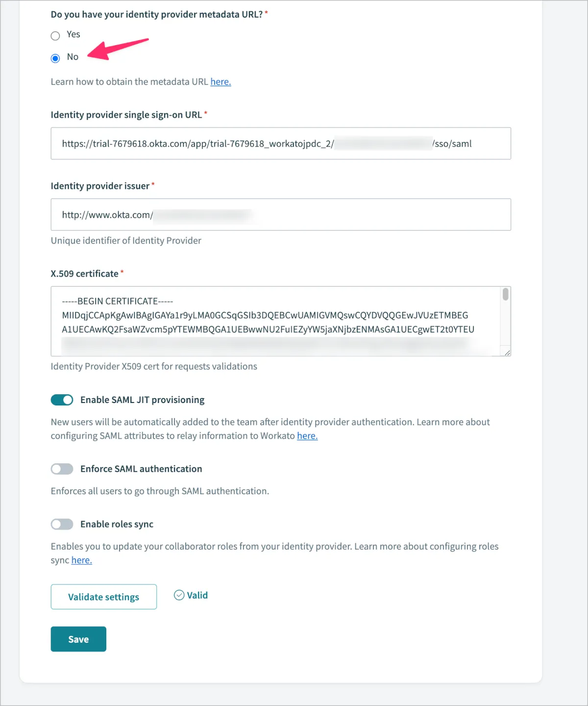Click the Valid checkmark icon
Viewport: 588px width, 706px height.
pyautogui.click(x=179, y=595)
